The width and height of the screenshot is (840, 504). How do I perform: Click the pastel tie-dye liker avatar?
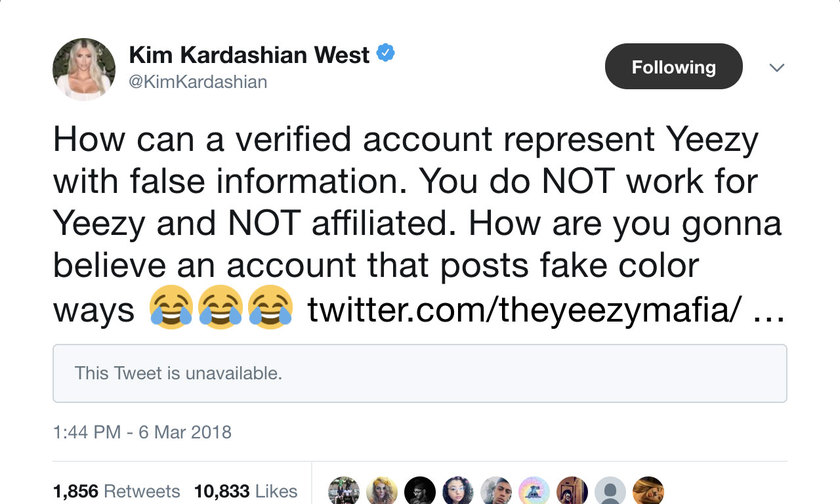(534, 491)
